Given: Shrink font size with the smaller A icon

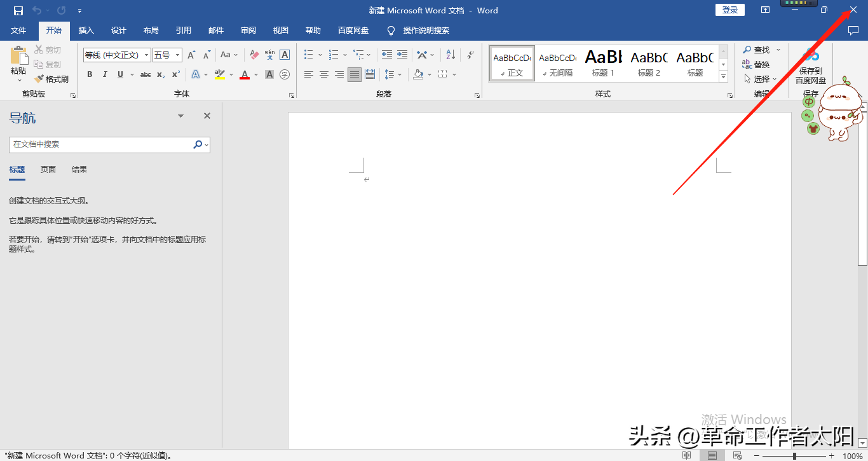Looking at the screenshot, I should coord(207,55).
